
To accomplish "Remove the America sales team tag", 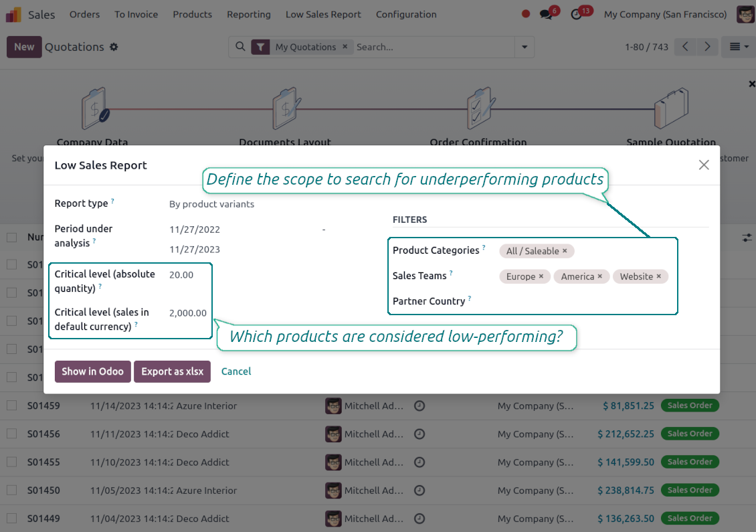I will (x=600, y=276).
